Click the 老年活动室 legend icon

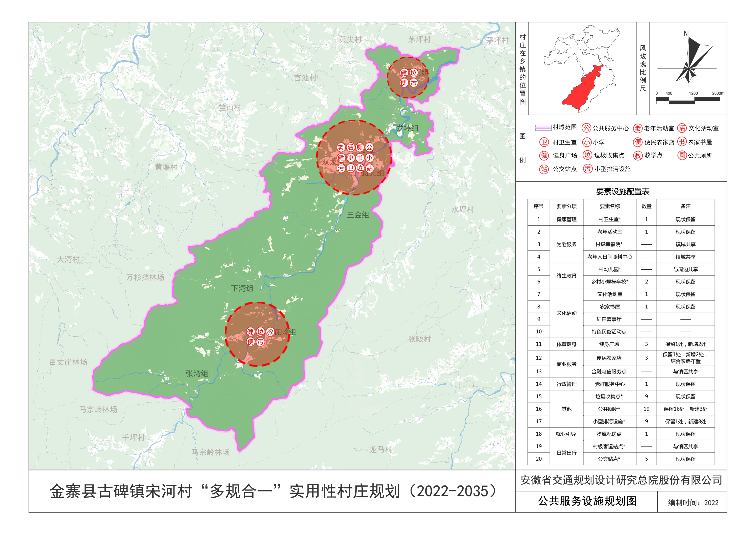638,128
